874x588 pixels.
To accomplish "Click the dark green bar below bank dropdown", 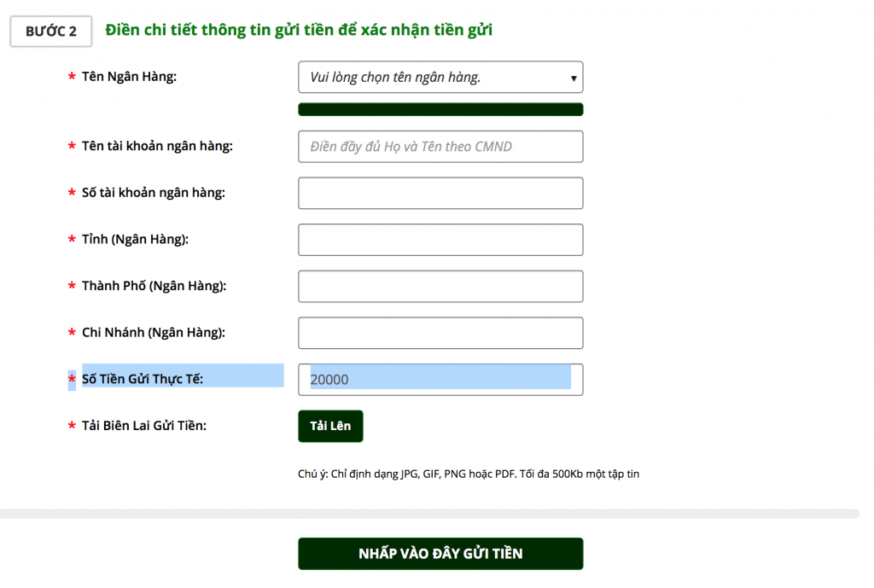I will pyautogui.click(x=440, y=108).
